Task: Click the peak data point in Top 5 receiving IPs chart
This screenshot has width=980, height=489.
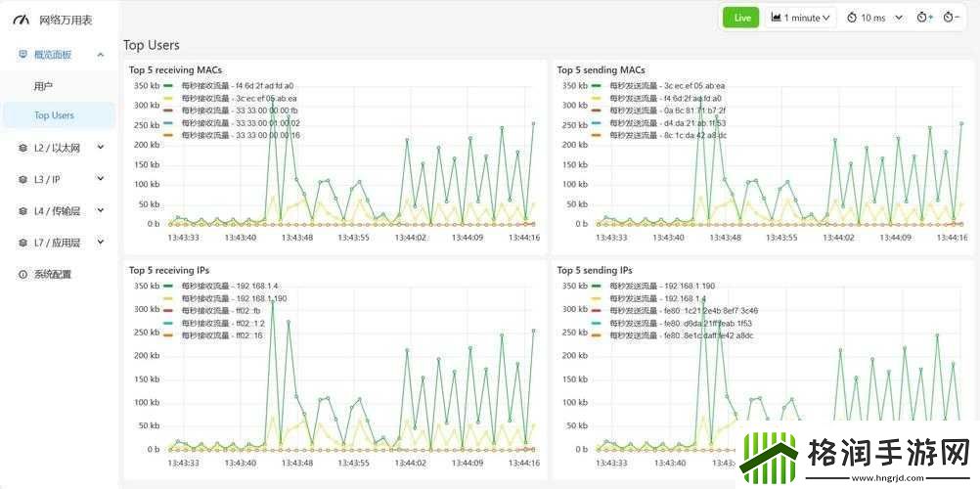Action: pos(272,300)
